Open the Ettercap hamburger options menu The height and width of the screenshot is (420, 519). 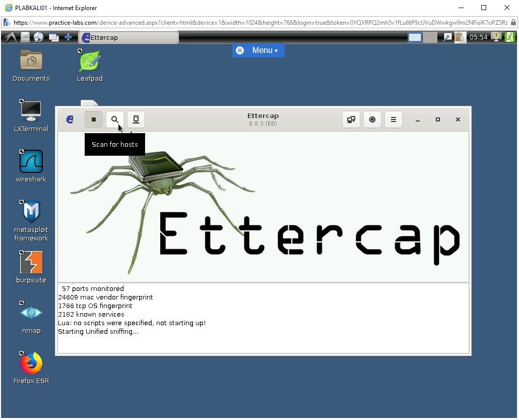[394, 119]
